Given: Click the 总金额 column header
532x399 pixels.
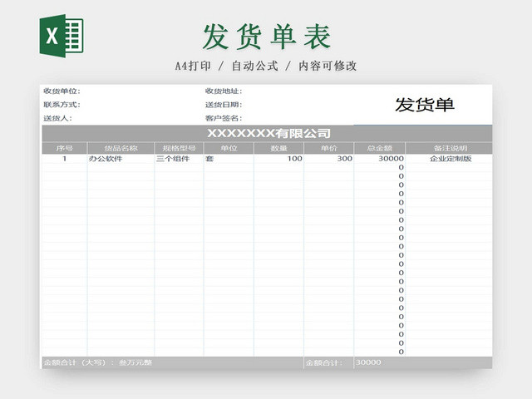Looking at the screenshot, I should click(x=380, y=148).
